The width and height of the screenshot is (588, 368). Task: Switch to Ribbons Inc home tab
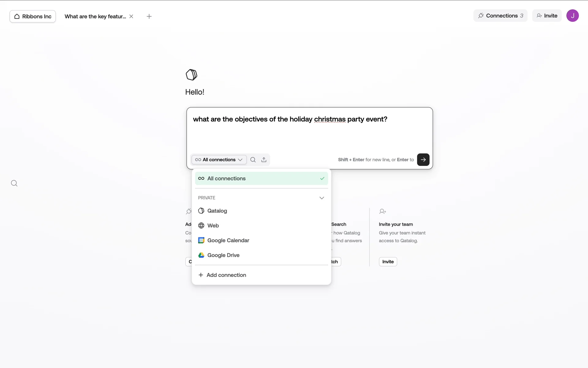click(33, 17)
